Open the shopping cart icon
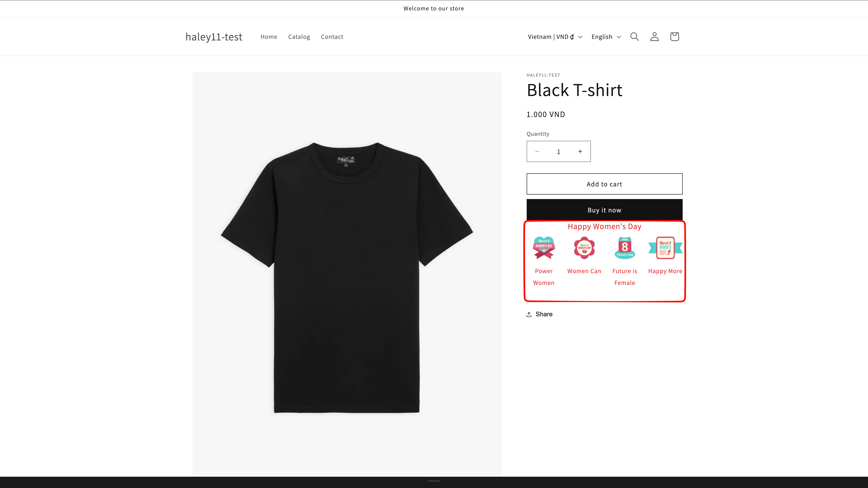The image size is (868, 488). (x=675, y=36)
